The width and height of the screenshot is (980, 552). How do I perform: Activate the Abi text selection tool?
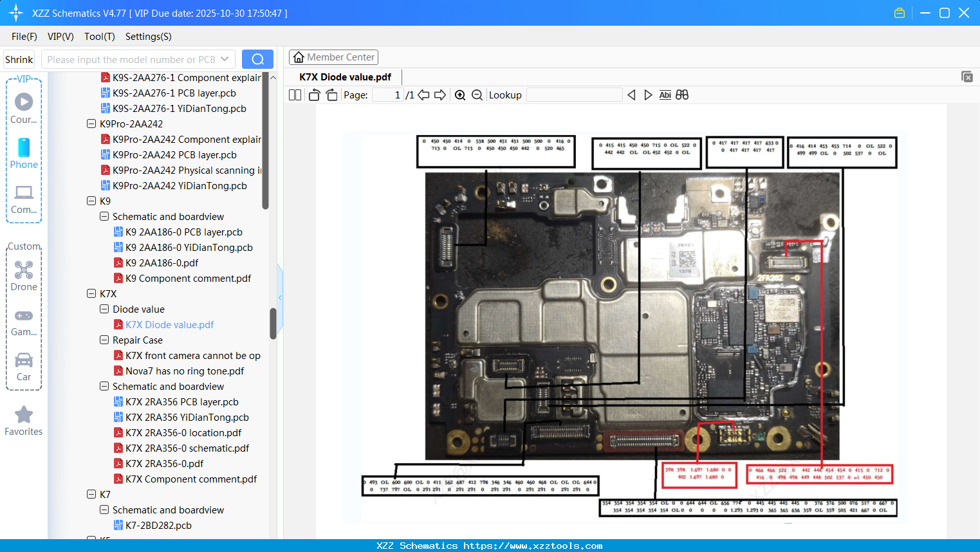[x=665, y=95]
